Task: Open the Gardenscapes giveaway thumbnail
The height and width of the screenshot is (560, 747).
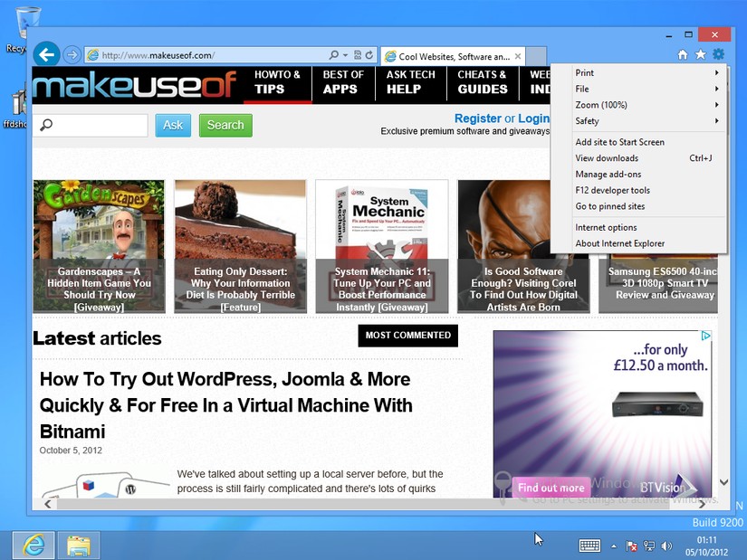Action: 99,246
